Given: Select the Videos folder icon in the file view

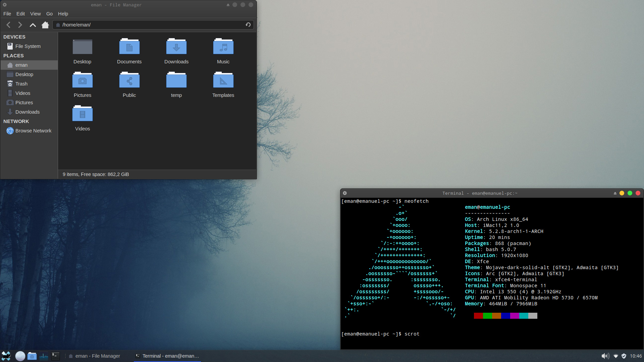Looking at the screenshot, I should pyautogui.click(x=83, y=114).
